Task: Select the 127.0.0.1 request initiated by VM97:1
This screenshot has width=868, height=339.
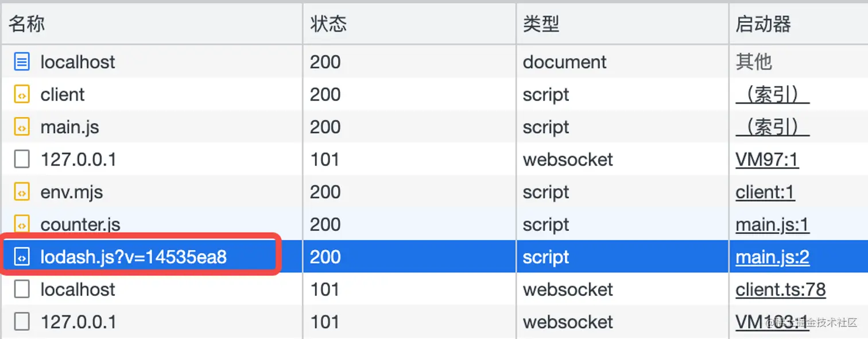Action: point(78,159)
